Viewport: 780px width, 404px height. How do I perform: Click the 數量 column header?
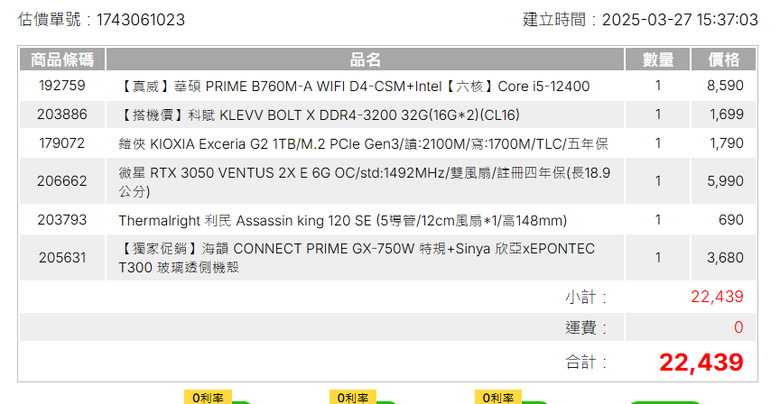pos(658,60)
